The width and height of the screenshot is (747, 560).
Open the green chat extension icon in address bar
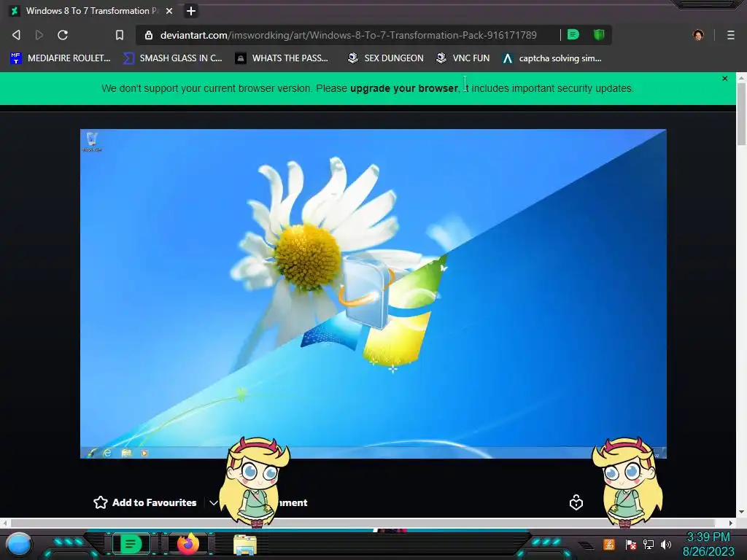(x=573, y=35)
